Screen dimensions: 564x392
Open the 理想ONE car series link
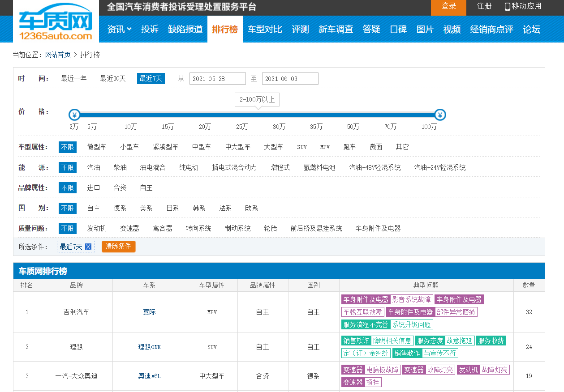149,347
